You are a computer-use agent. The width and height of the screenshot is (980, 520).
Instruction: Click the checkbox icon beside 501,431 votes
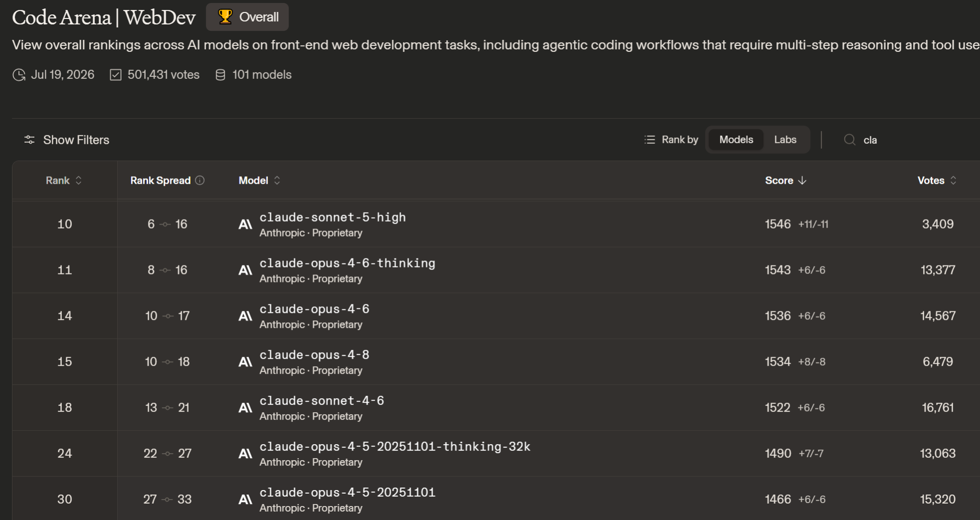[x=116, y=75]
